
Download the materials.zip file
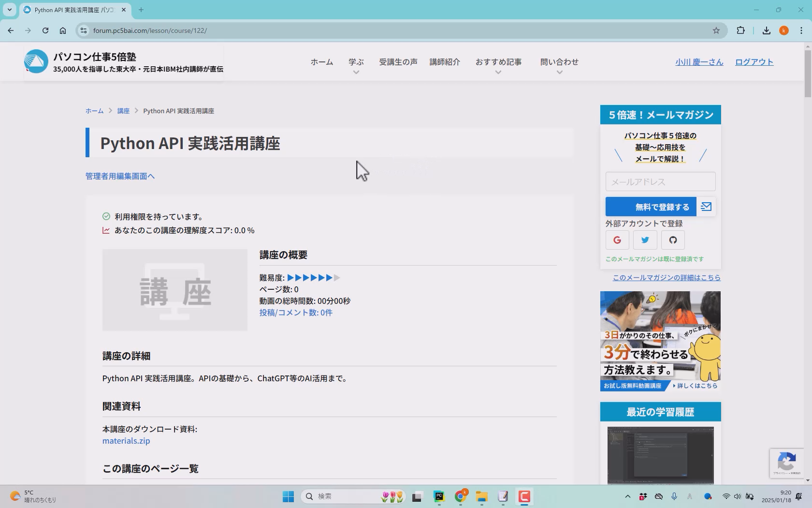(x=126, y=441)
